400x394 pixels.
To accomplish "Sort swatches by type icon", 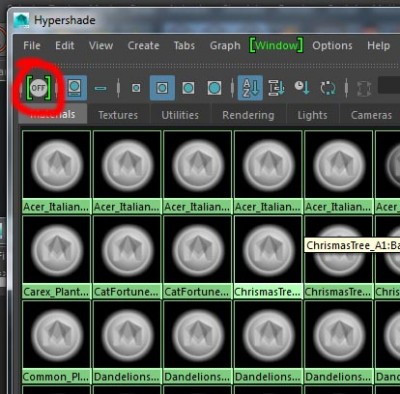I will coord(276,88).
